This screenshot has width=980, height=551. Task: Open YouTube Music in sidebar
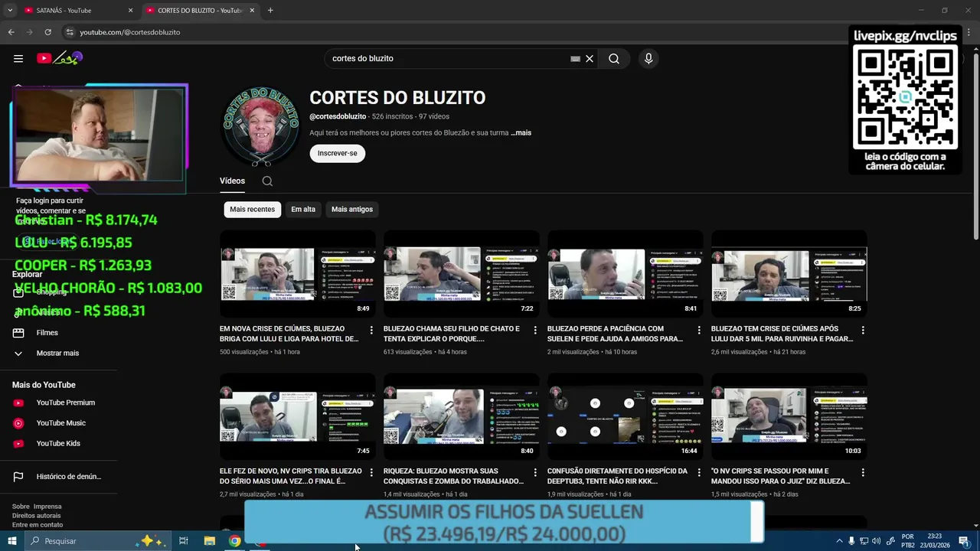[x=59, y=423]
